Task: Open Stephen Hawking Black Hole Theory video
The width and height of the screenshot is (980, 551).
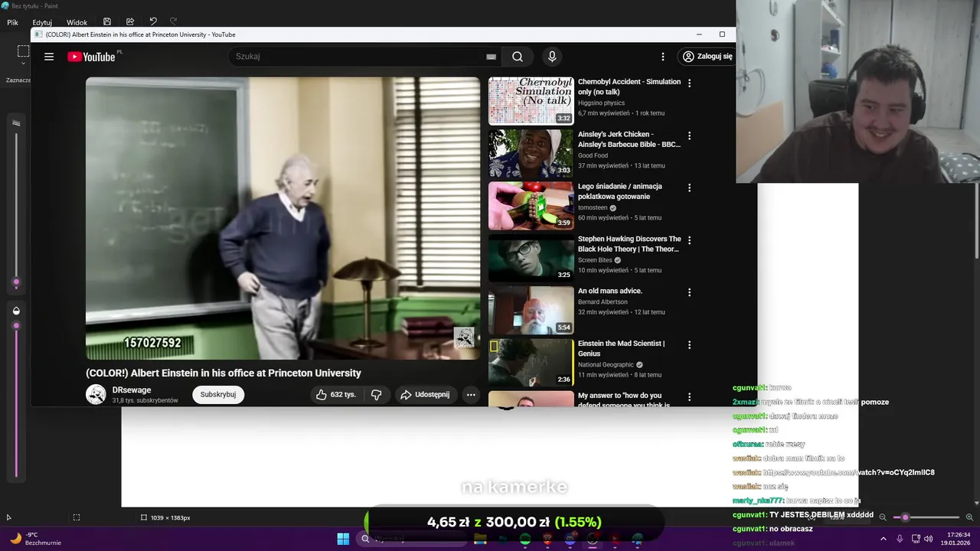Action: [x=629, y=244]
